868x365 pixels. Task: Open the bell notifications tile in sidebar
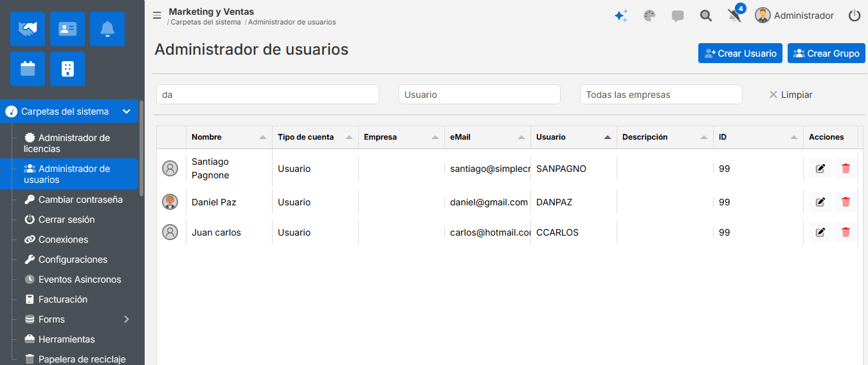(x=107, y=29)
